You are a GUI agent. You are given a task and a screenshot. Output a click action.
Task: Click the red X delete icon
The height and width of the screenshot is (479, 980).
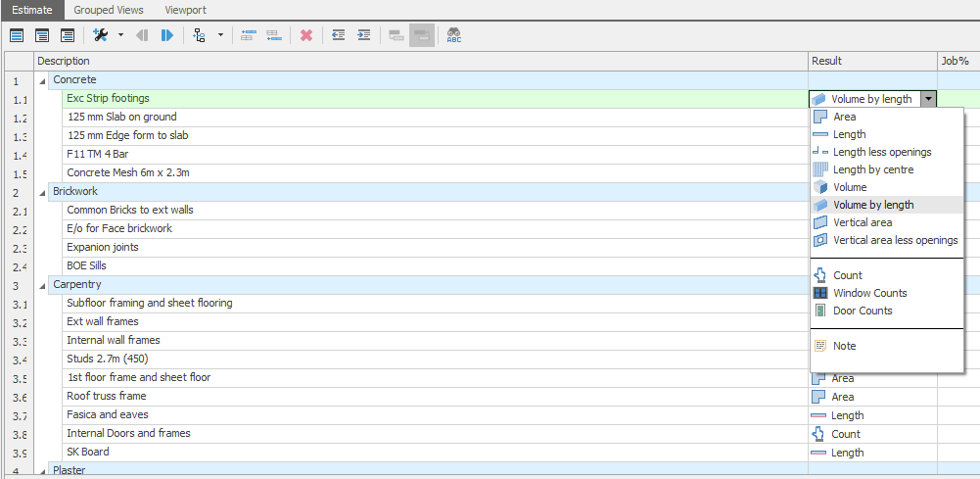tap(305, 35)
